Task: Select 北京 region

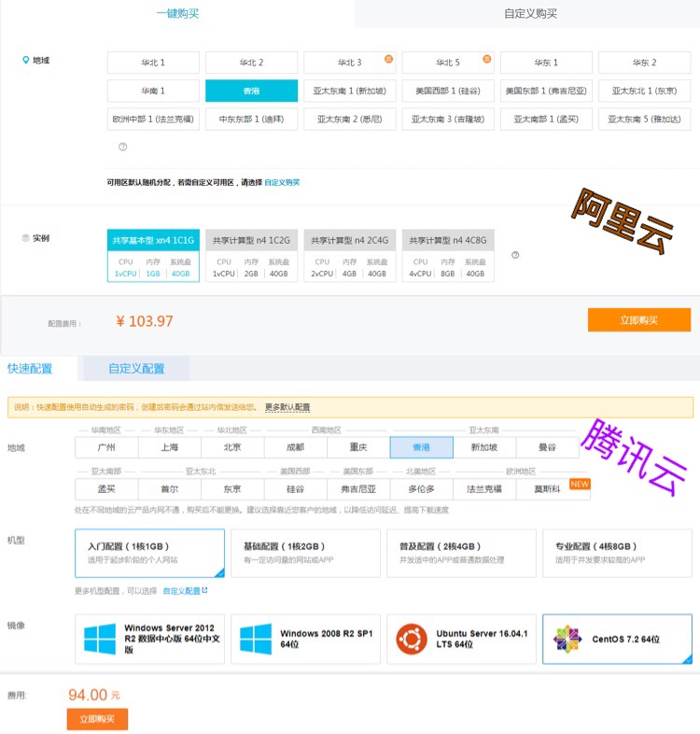Action: coord(232,447)
